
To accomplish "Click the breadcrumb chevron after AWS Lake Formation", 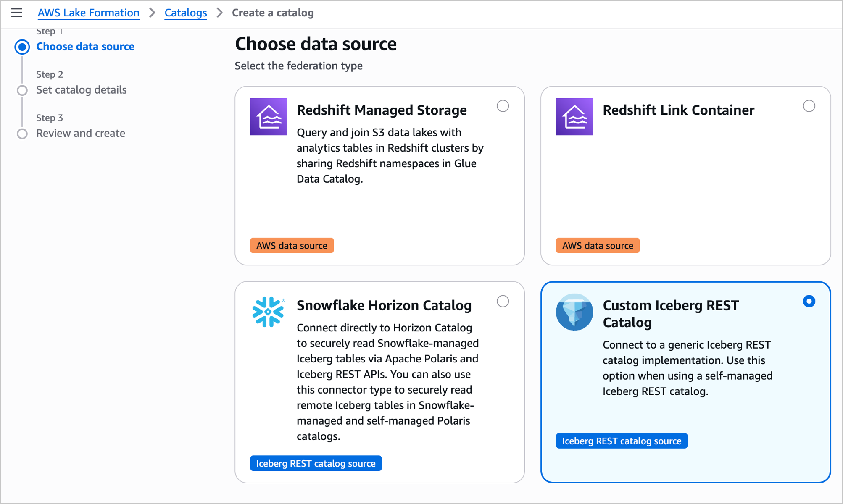I will coord(152,13).
